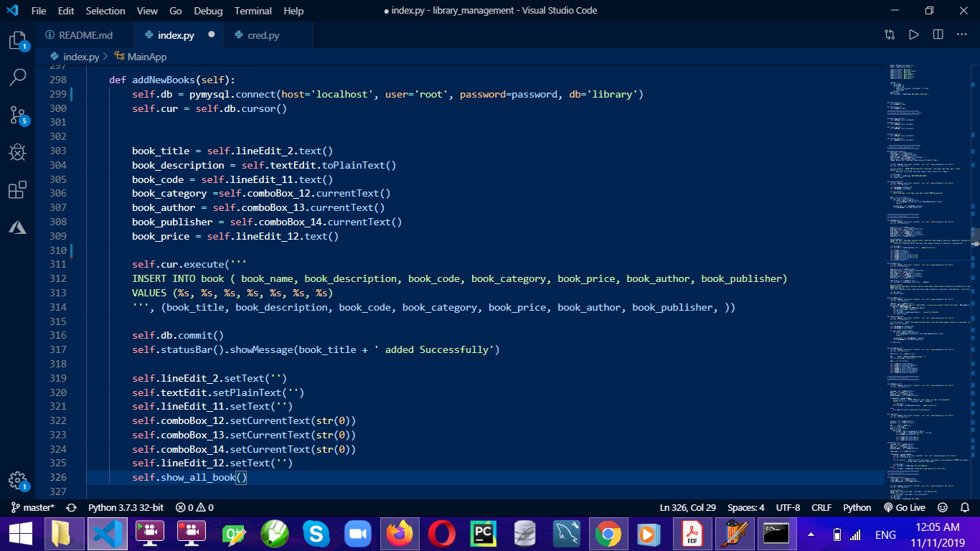
Task: Show hidden system tray icons
Action: (811, 534)
